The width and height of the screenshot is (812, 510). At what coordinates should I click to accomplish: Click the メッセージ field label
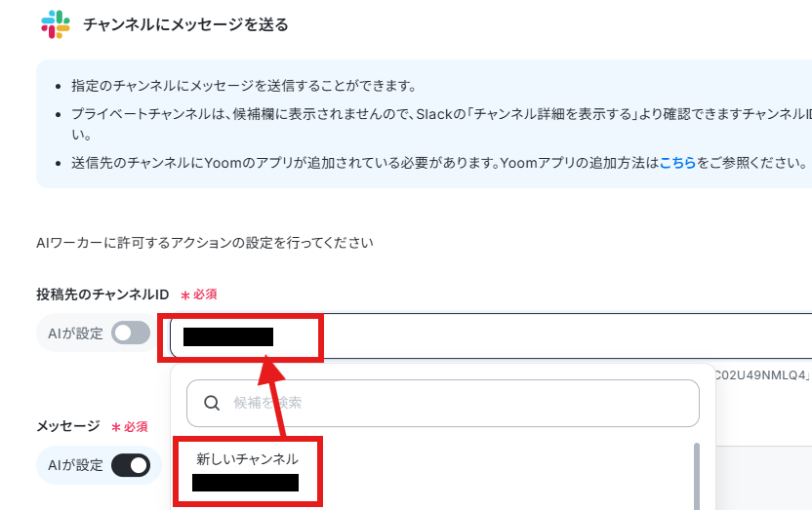[68, 426]
